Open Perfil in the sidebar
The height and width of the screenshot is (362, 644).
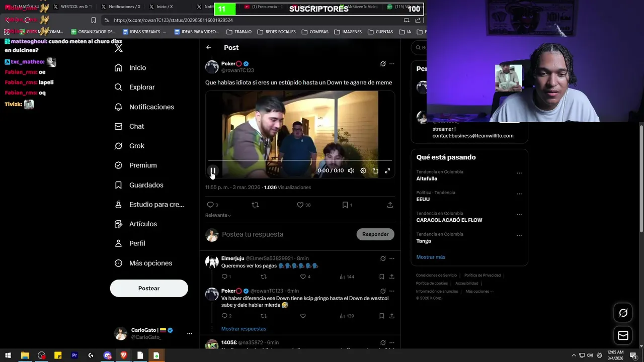point(130,243)
